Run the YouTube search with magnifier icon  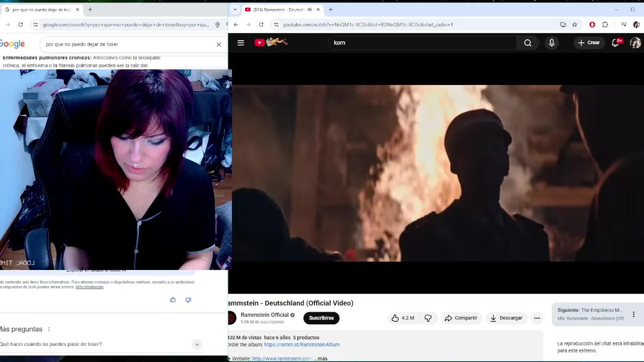pos(528,43)
